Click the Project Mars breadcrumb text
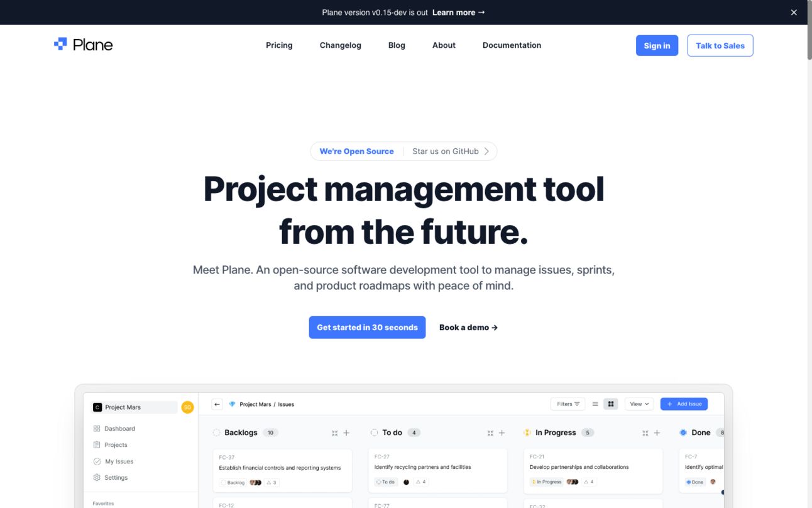 click(x=255, y=404)
